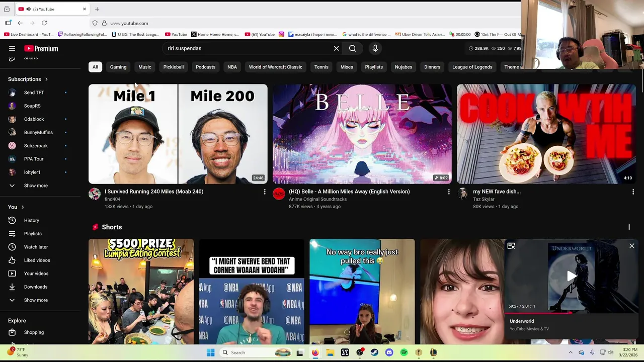Open a new browser tab

(97, 9)
